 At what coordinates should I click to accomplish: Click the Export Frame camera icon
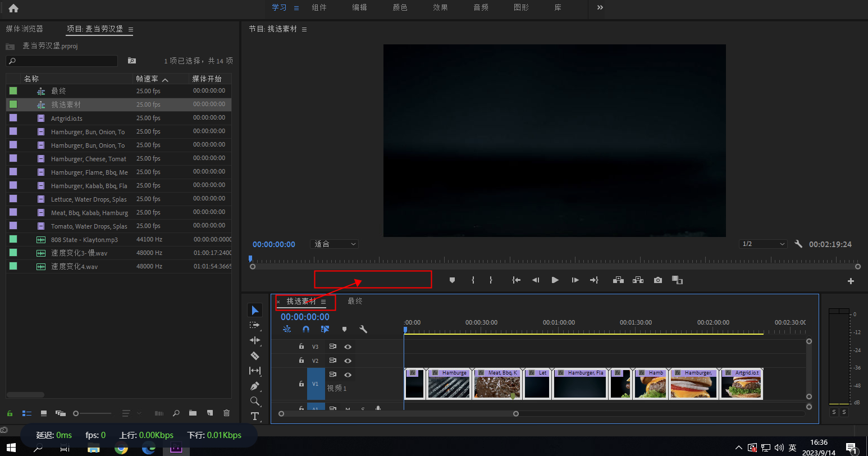click(x=658, y=280)
